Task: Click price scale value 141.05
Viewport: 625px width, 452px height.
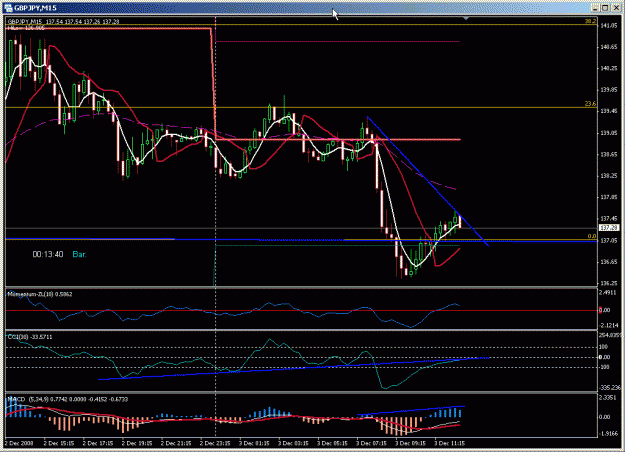Action: (609, 26)
